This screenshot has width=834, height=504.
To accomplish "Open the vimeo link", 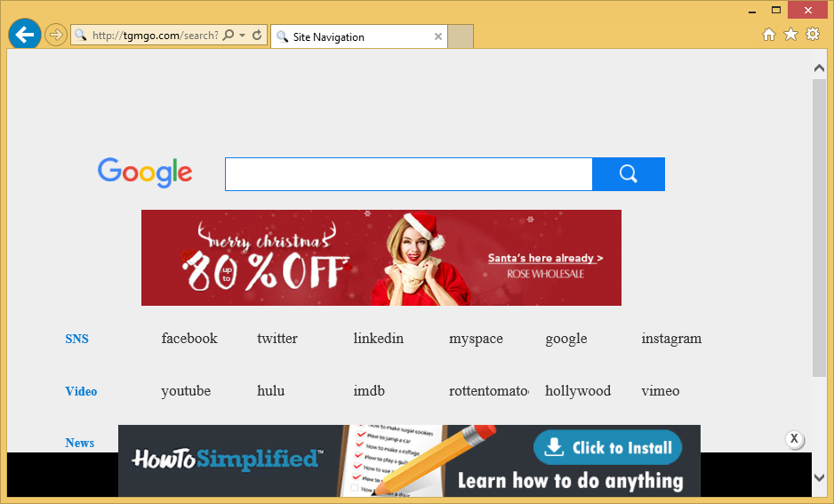I will [x=660, y=391].
